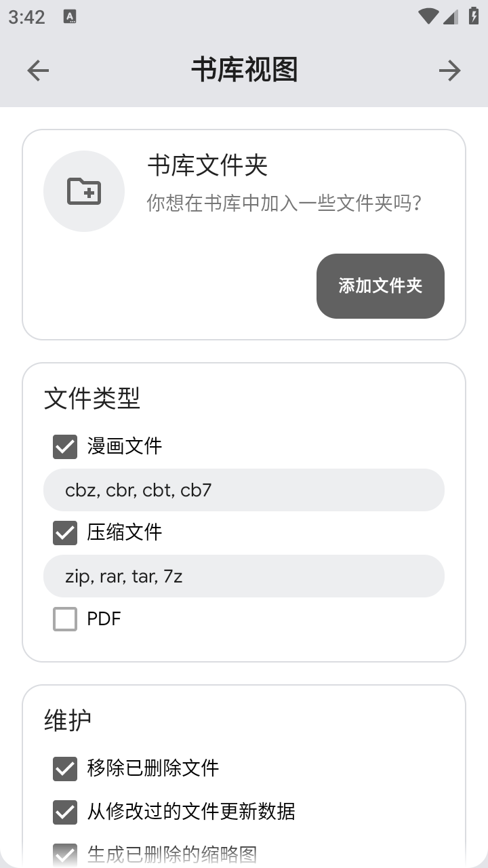Tap the back arrow icon
488x868 pixels.
click(x=38, y=71)
